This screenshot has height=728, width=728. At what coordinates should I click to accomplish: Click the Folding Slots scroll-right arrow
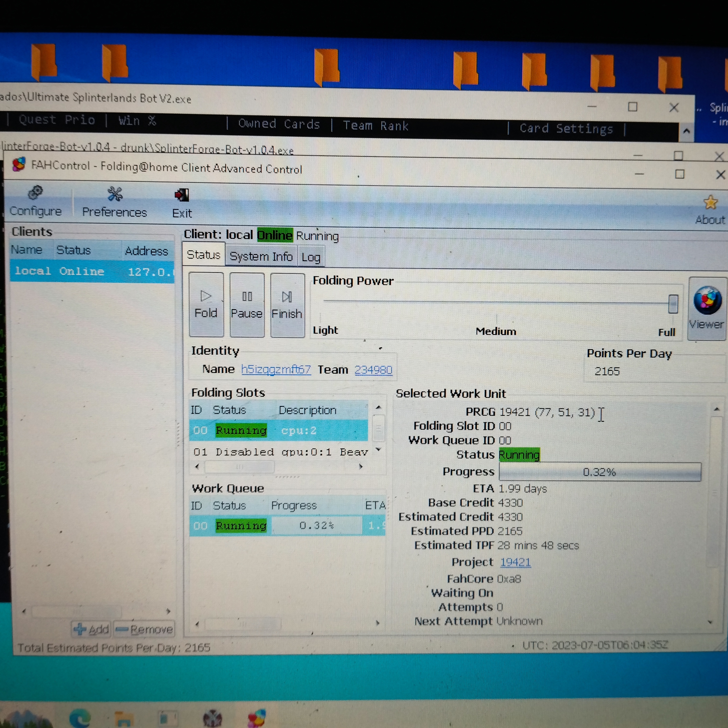[361, 466]
